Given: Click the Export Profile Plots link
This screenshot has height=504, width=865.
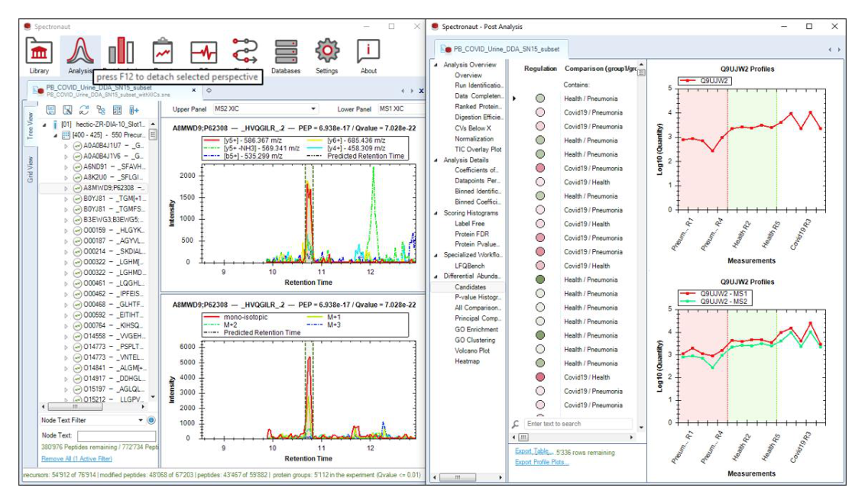Looking at the screenshot, I should pos(542,462).
